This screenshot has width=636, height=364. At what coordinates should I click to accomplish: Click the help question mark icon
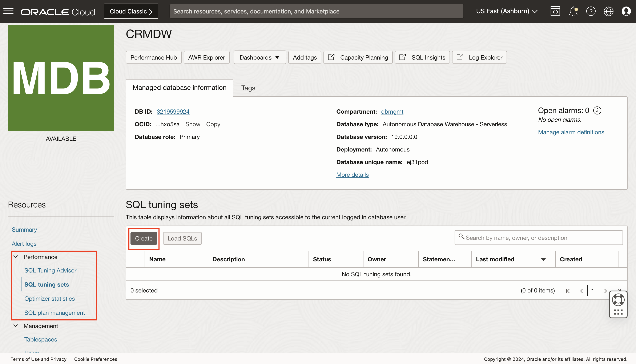coord(591,11)
